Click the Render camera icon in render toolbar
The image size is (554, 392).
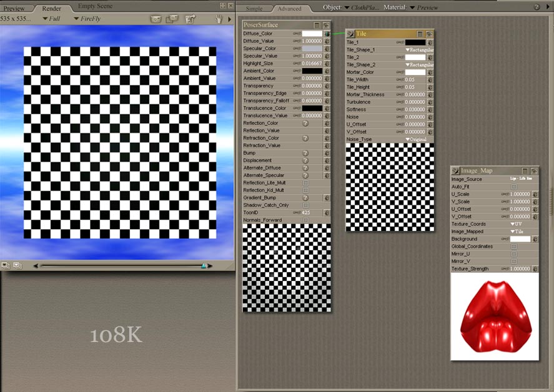tap(156, 19)
